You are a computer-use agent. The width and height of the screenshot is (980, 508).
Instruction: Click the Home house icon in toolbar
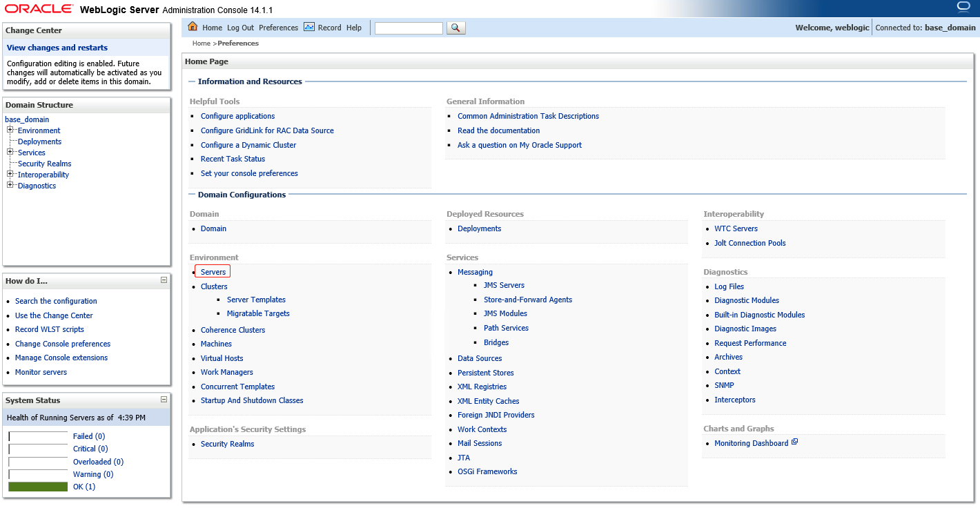pyautogui.click(x=193, y=27)
